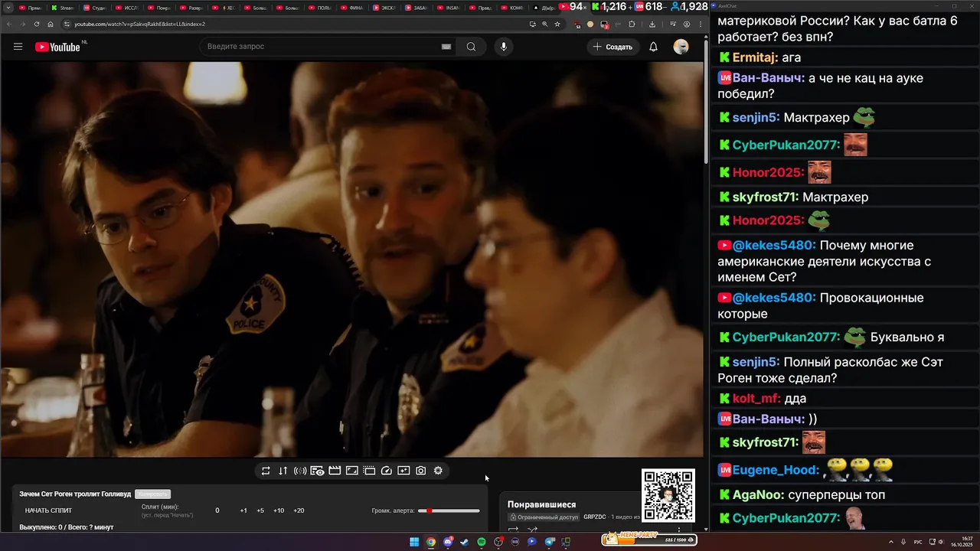Image resolution: width=980 pixels, height=551 pixels.
Task: Click the QR code image
Action: [668, 496]
